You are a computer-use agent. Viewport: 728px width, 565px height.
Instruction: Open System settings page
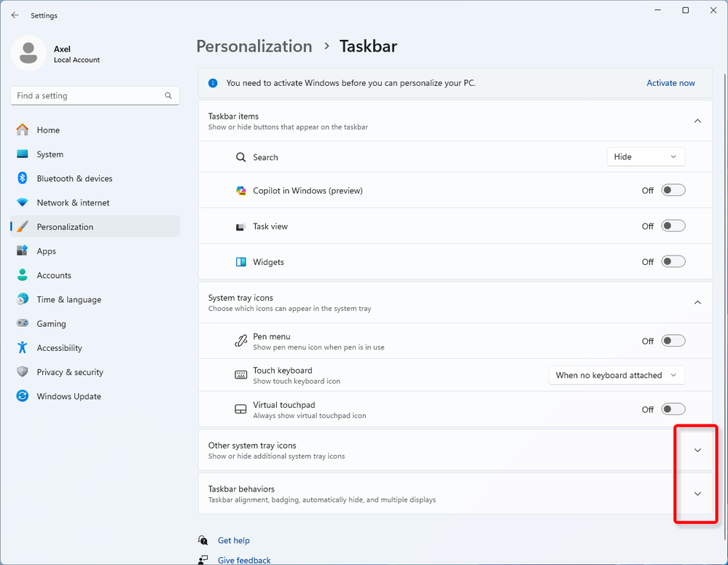tap(95, 154)
